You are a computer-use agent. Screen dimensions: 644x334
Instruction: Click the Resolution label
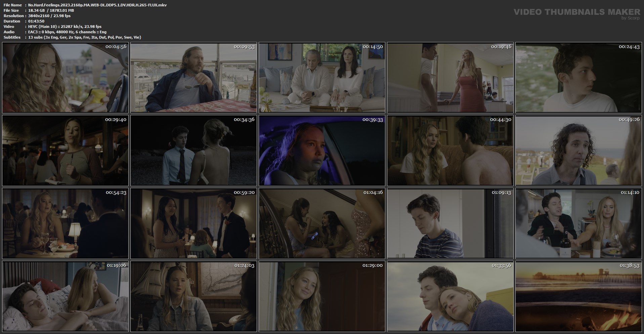point(14,16)
